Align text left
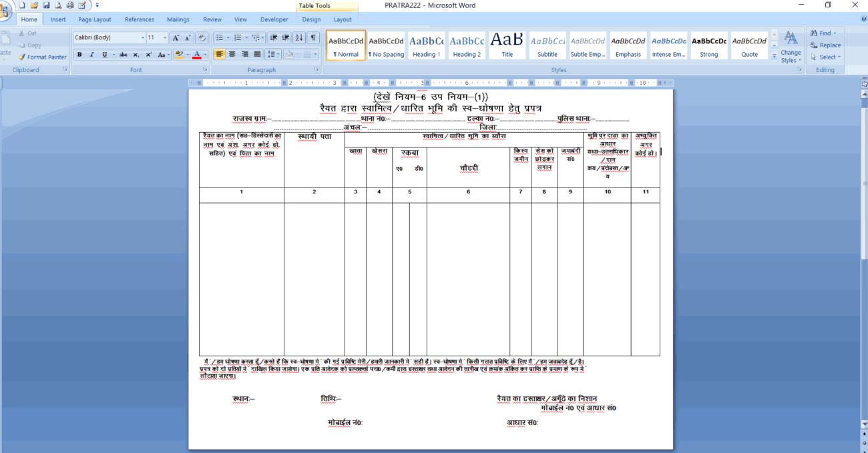The height and width of the screenshot is (453, 868). [220, 55]
